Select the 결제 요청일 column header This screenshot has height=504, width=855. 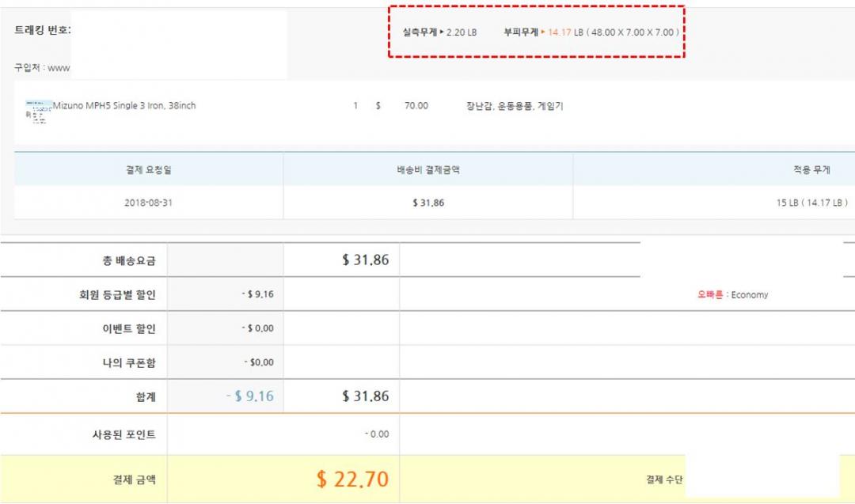pos(148,169)
